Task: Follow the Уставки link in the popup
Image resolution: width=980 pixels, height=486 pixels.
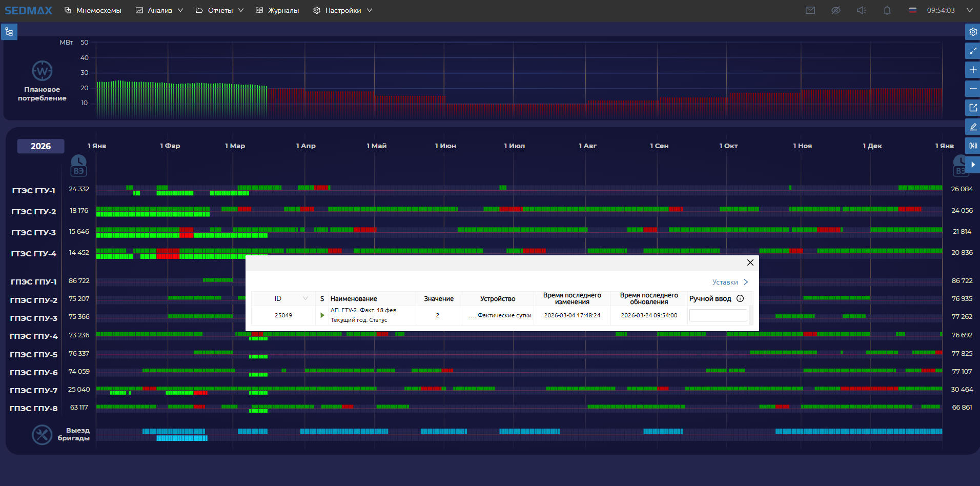Action: coord(729,282)
